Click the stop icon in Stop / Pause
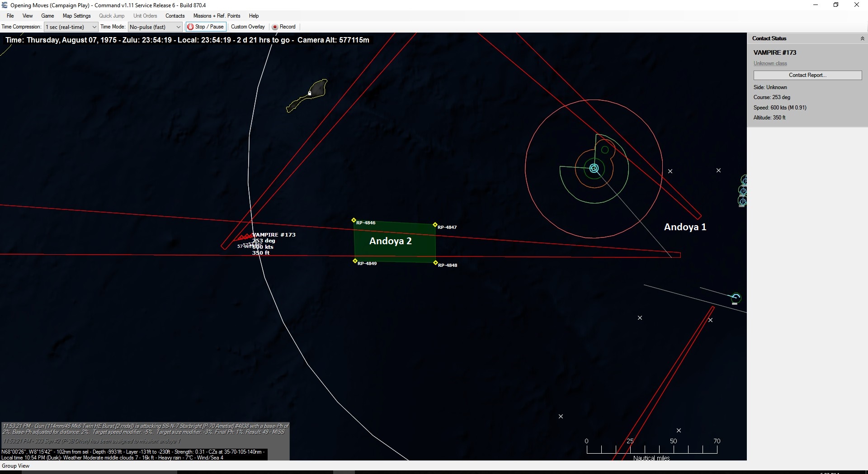 190,27
